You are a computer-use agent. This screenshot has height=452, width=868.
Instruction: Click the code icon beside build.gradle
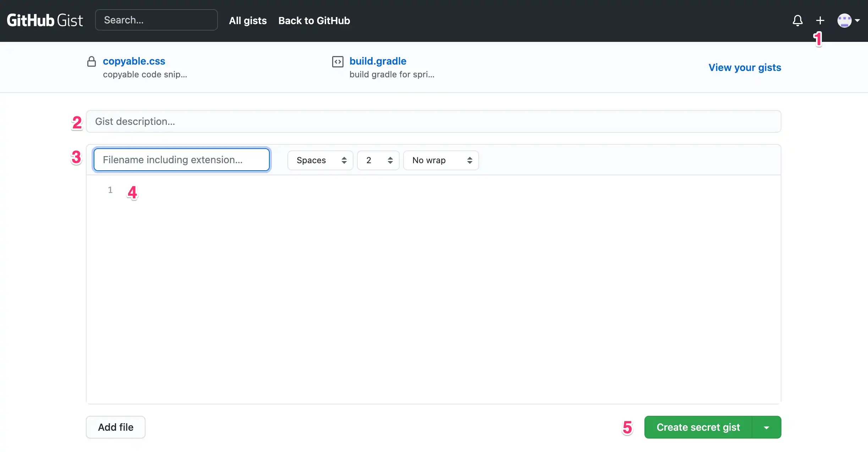point(337,62)
